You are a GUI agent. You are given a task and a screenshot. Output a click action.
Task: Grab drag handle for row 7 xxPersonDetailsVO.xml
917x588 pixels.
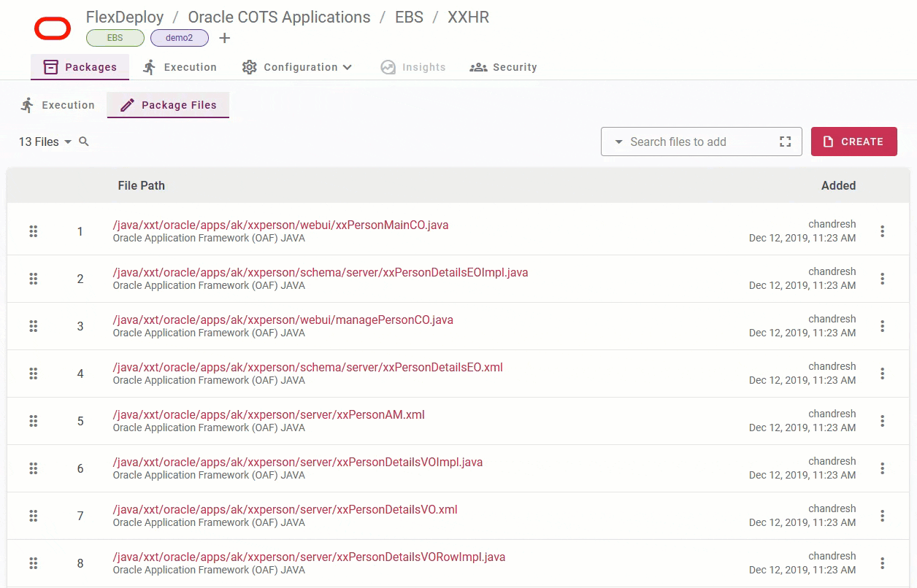click(x=33, y=516)
